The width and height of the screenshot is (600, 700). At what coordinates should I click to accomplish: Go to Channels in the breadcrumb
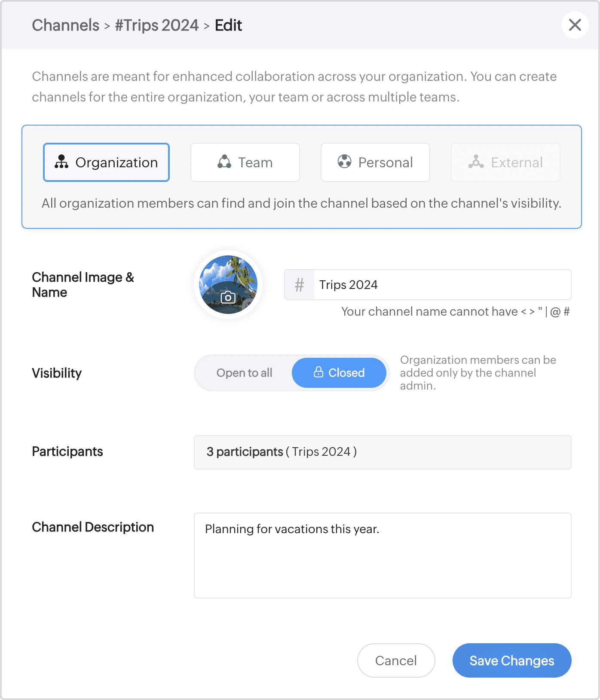pyautogui.click(x=65, y=25)
